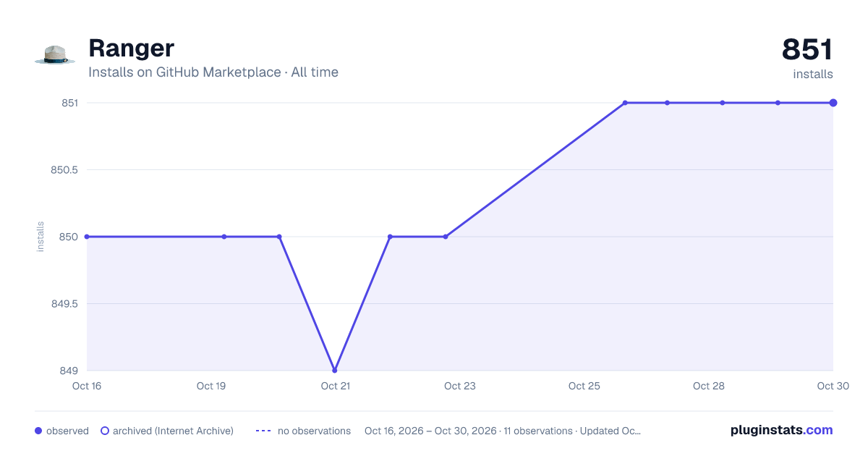Click the 'Oct 30' x-axis label
The height and width of the screenshot is (456, 868).
point(833,386)
